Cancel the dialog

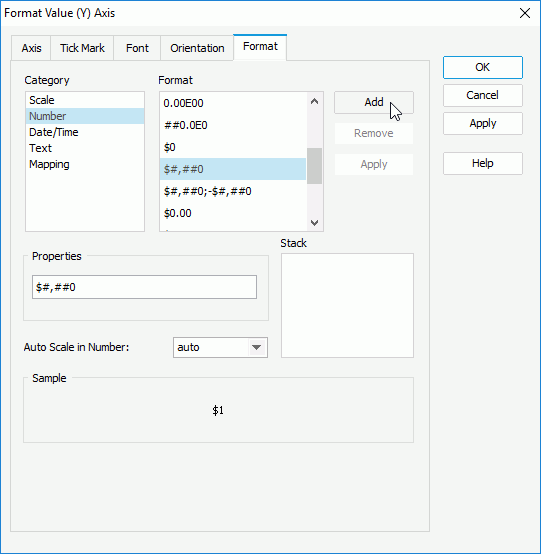(x=483, y=95)
